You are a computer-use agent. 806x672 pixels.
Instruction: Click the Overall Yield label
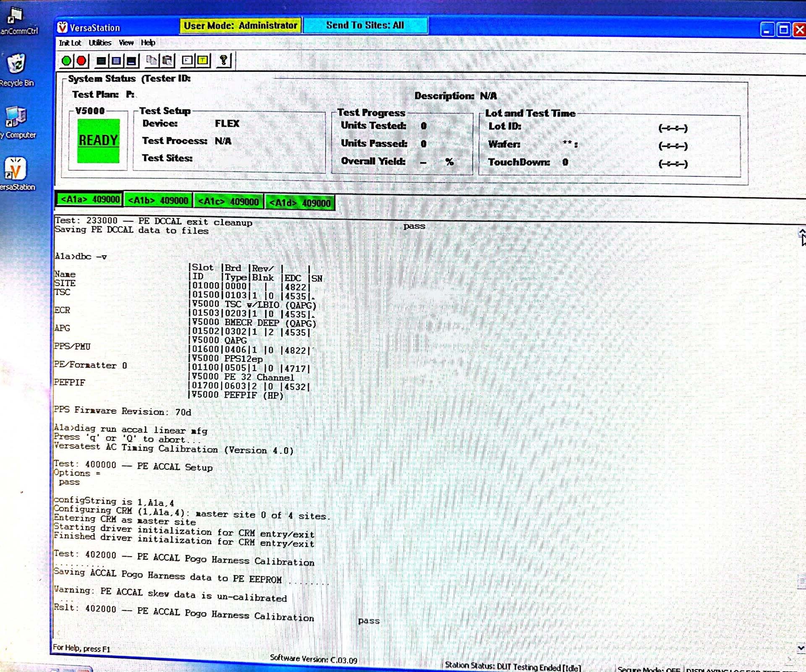pyautogui.click(x=373, y=161)
